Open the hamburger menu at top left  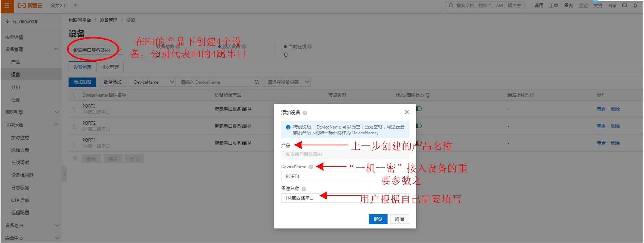(x=7, y=6)
